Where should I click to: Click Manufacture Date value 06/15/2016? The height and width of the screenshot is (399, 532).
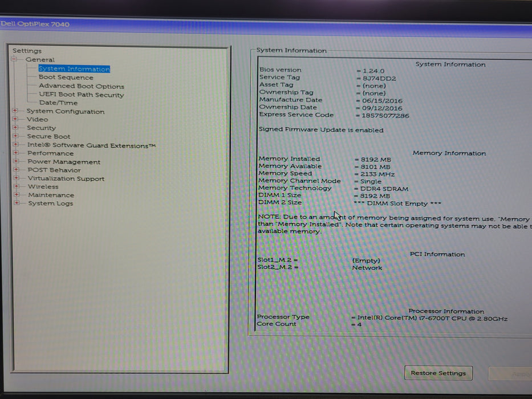(382, 101)
